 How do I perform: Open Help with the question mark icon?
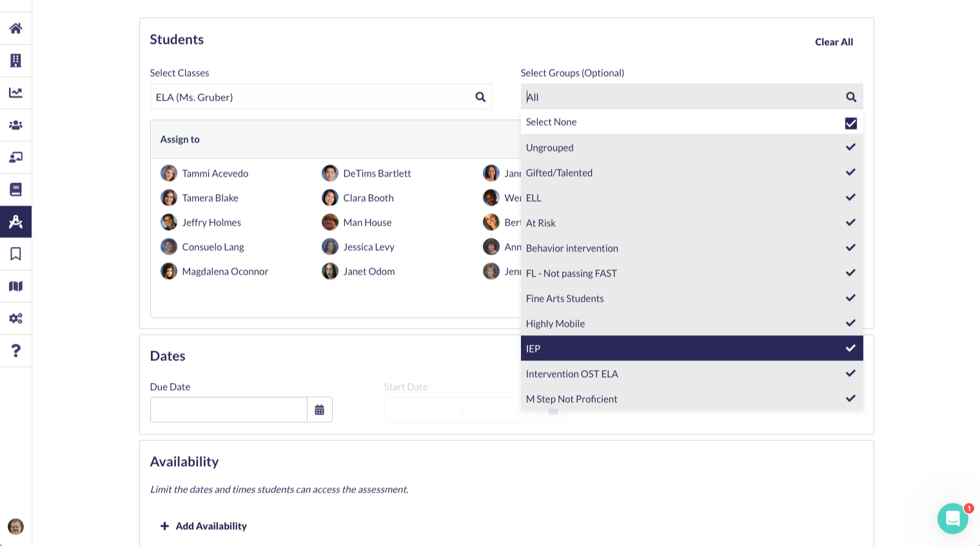click(15, 351)
